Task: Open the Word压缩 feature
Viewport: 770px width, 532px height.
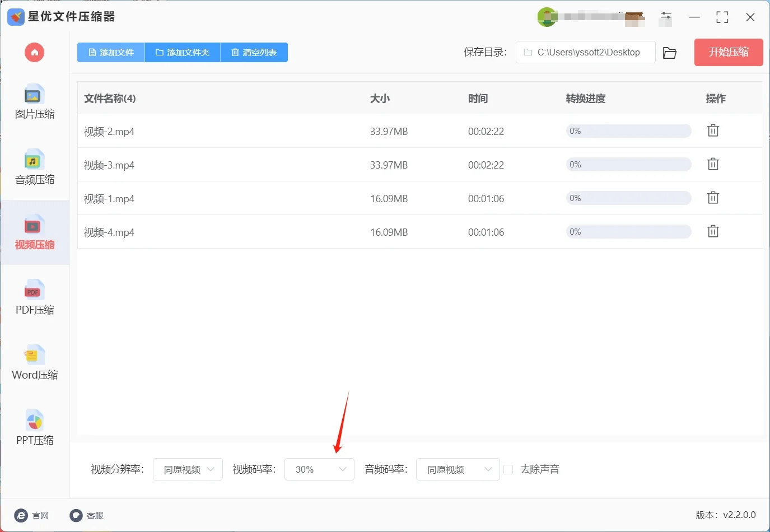Action: coord(34,363)
